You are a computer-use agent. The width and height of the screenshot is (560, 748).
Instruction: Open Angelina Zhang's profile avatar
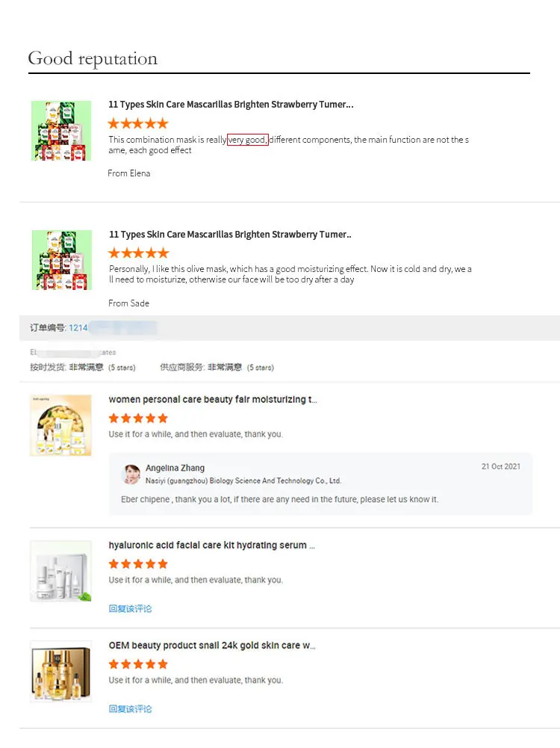click(x=131, y=474)
